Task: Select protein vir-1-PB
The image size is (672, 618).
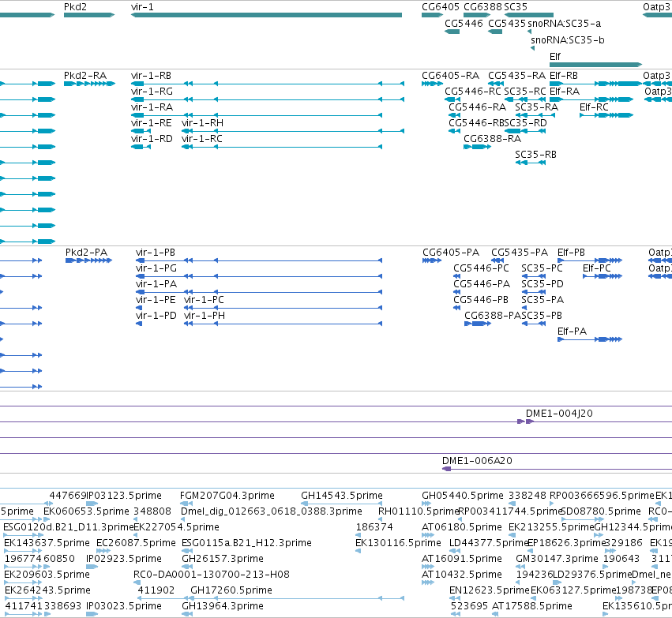Action: click(x=155, y=253)
